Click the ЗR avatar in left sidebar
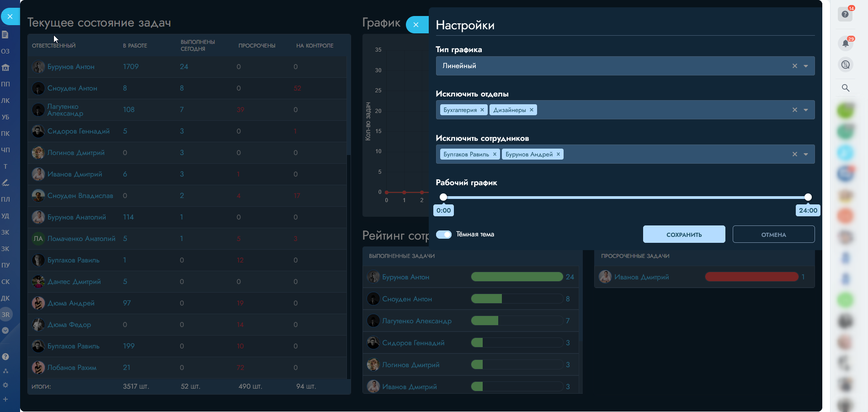Screen dimensions: 868x412 (6, 315)
